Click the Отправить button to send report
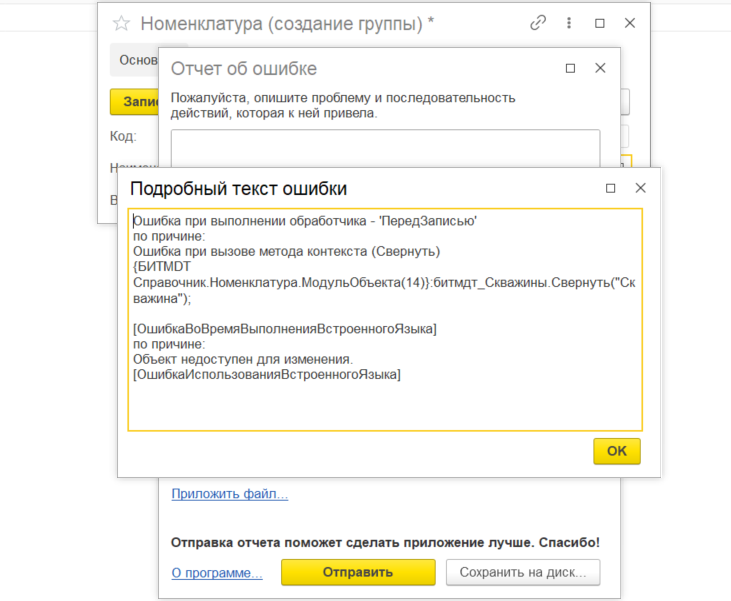 [x=357, y=573]
